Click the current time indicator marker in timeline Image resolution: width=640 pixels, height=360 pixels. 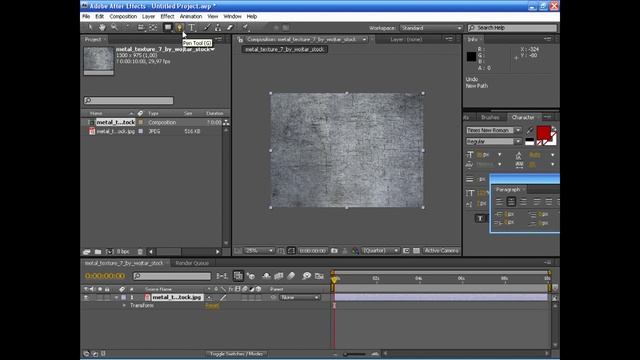tap(334, 280)
